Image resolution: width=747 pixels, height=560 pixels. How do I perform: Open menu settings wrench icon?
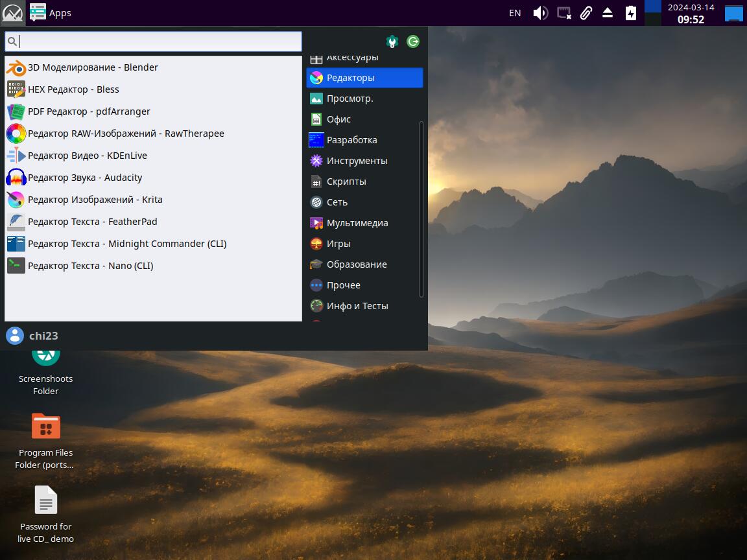click(392, 41)
